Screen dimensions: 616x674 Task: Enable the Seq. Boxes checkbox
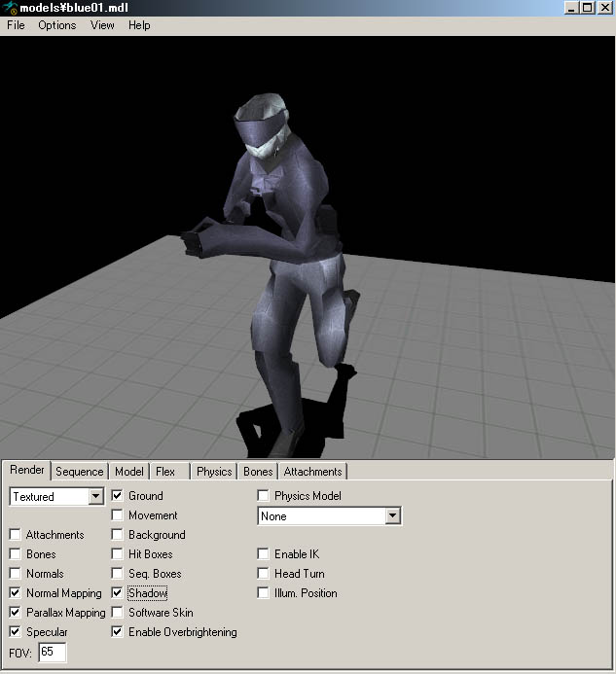(x=117, y=574)
